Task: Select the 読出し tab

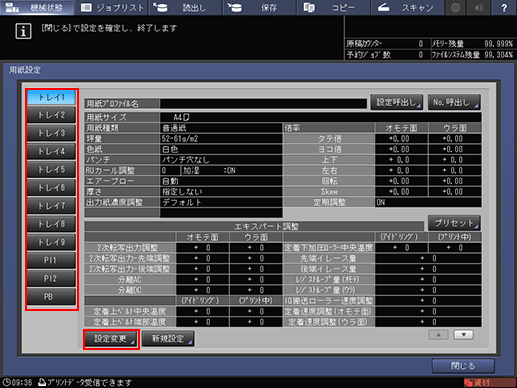Action: point(185,7)
